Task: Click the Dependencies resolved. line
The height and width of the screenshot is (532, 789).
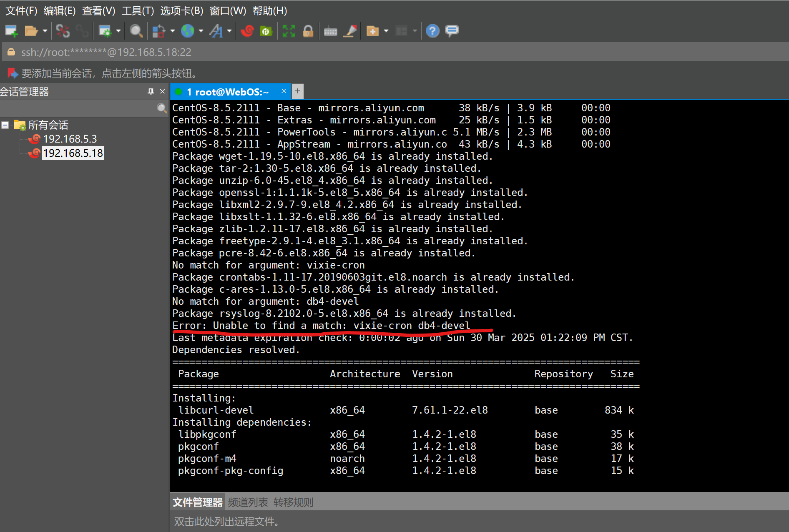Action: click(236, 350)
